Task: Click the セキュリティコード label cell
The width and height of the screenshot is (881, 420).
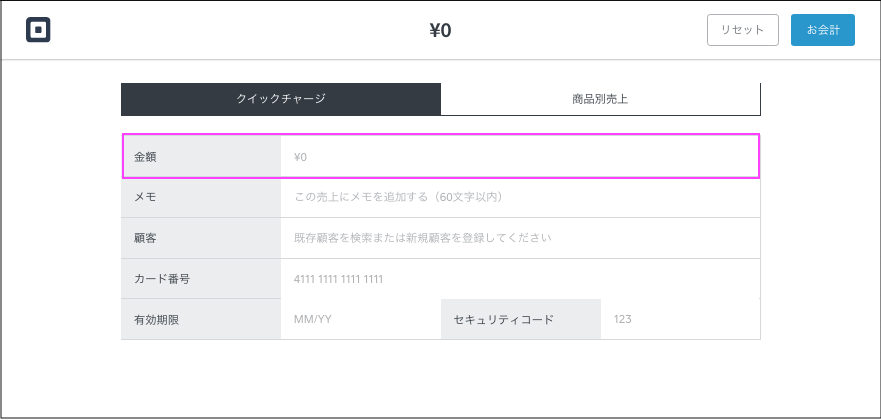Action: pos(520,320)
